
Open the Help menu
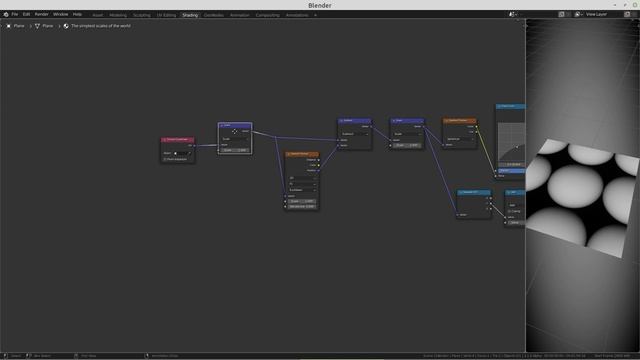click(77, 14)
